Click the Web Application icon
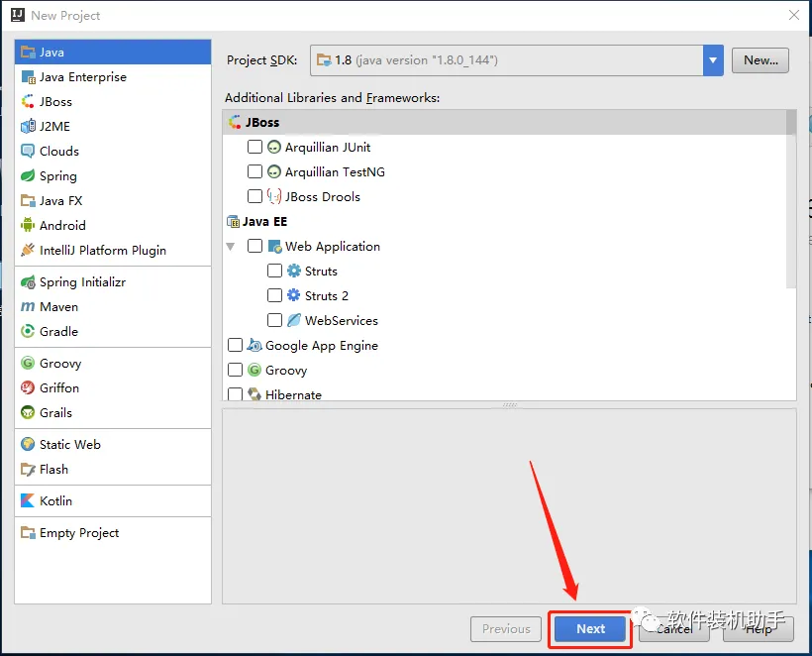The image size is (812, 656). [x=275, y=246]
